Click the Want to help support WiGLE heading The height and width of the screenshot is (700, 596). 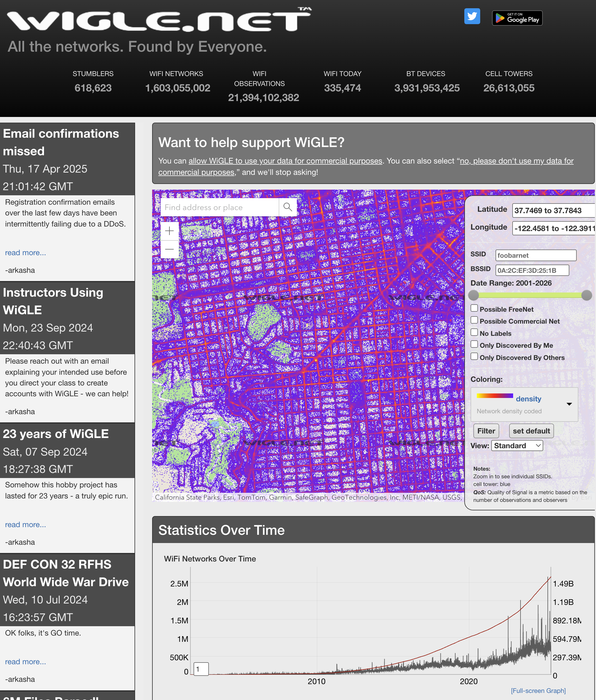point(251,142)
